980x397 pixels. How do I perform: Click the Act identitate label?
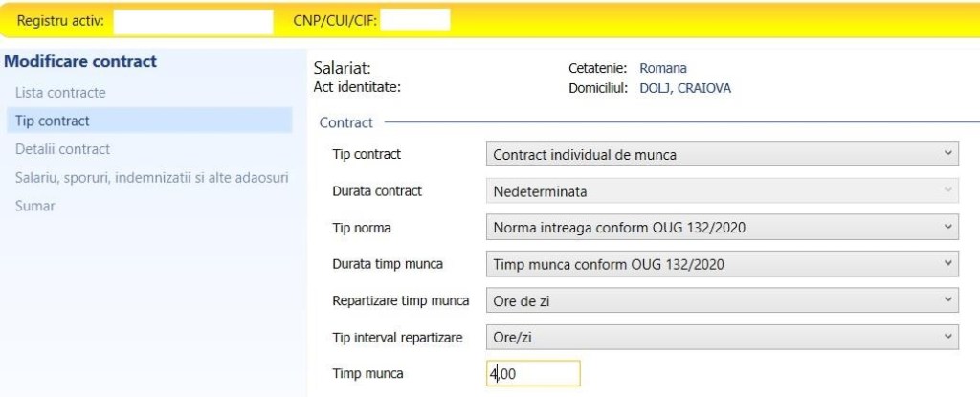357,87
